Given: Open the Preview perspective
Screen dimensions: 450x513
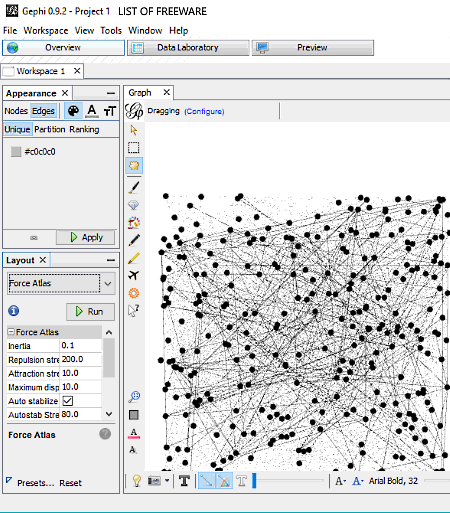Looking at the screenshot, I should point(313,48).
